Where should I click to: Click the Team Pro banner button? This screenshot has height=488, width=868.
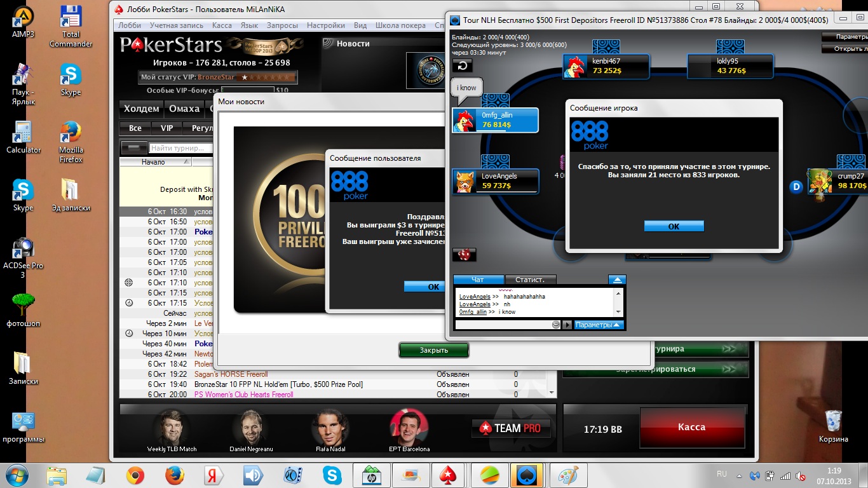click(512, 428)
